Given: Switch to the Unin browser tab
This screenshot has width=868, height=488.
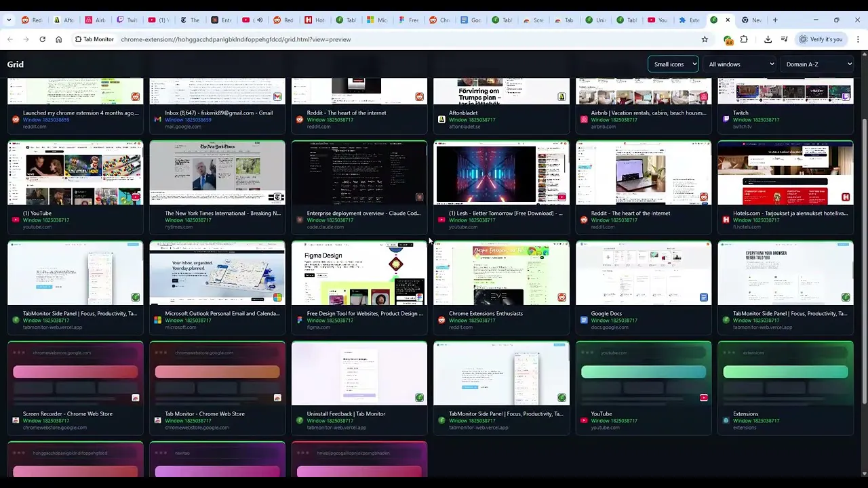Looking at the screenshot, I should pos(596,20).
